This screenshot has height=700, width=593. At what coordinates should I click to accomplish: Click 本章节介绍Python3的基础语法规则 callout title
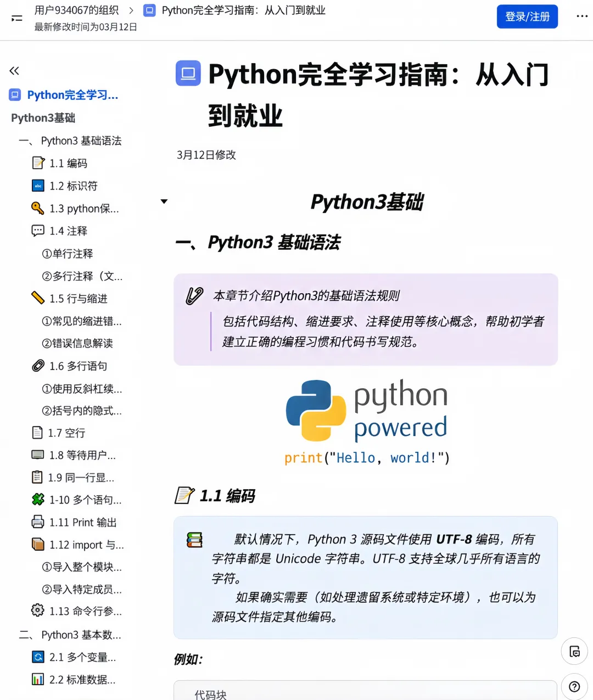(306, 296)
